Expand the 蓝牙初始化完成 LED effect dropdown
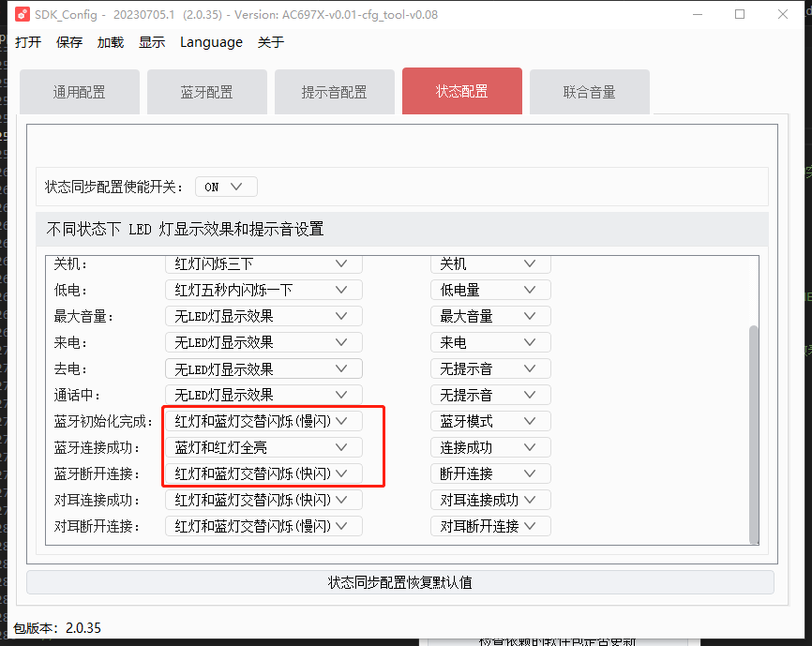The image size is (812, 646). click(x=263, y=421)
